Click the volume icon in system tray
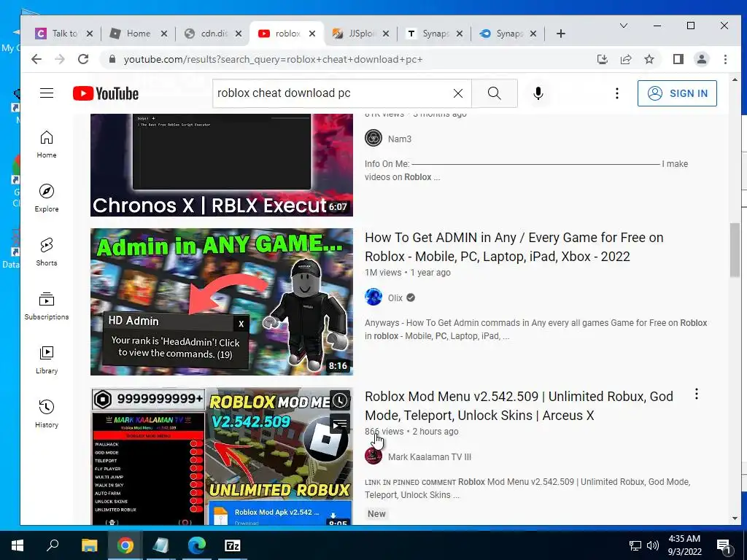This screenshot has height=560, width=747. [653, 545]
